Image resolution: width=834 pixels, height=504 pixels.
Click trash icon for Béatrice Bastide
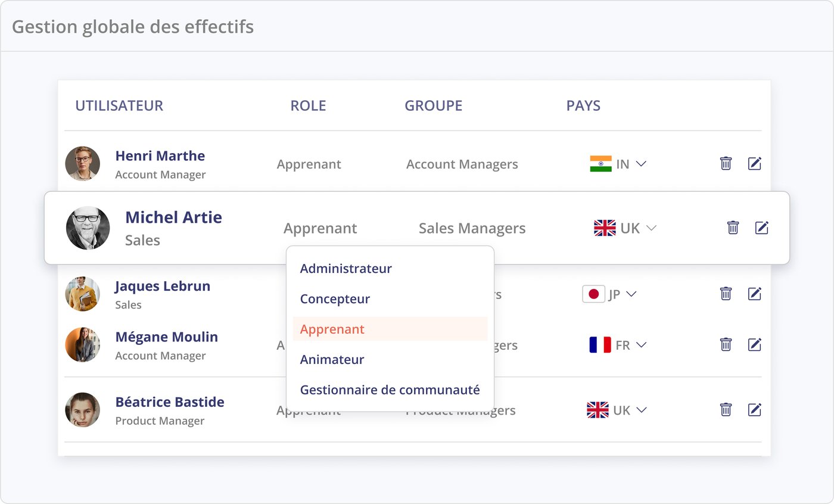coord(726,409)
